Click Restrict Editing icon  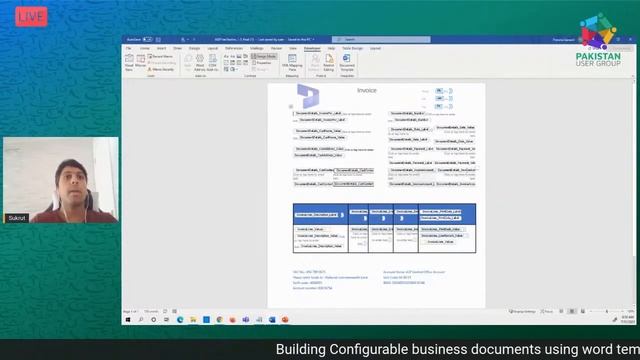click(x=329, y=62)
